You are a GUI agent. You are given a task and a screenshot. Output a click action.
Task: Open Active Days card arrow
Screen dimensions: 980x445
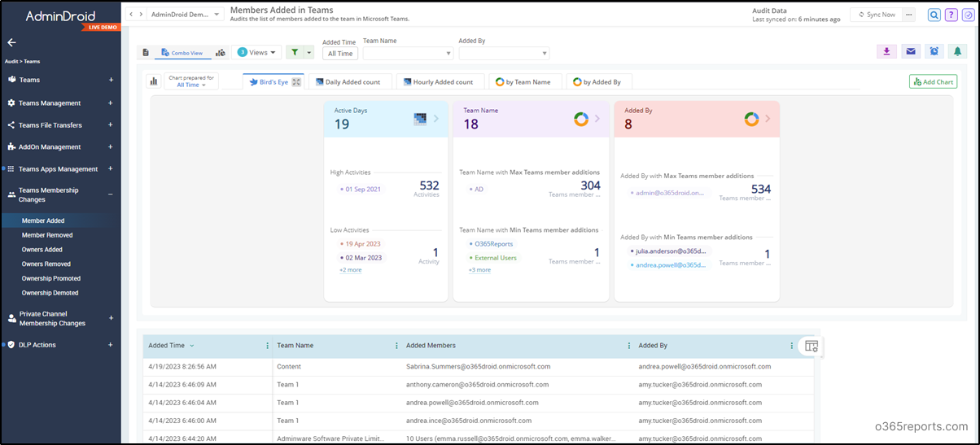[x=435, y=119]
